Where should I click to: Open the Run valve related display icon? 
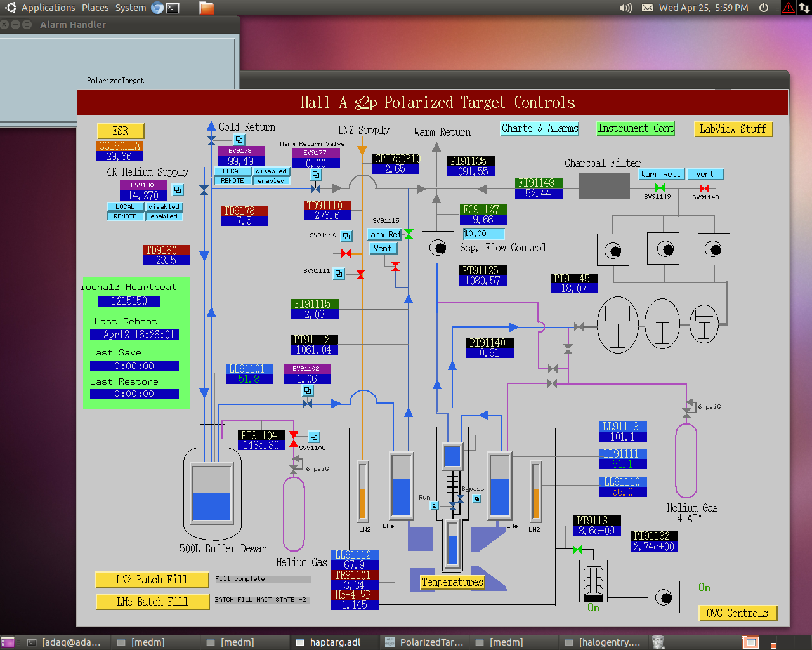435,506
